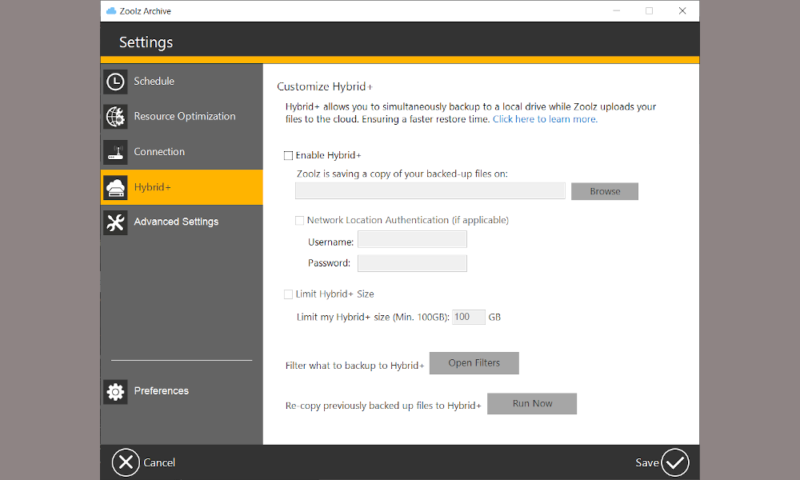The image size is (800, 480).
Task: Click the Re-copy previously backed up files label
Action: [x=383, y=406]
